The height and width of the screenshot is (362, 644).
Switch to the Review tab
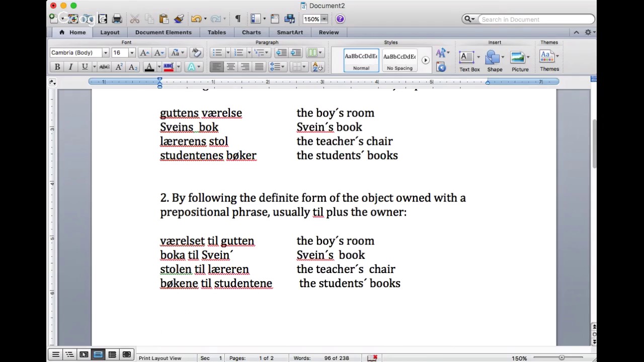pos(329,32)
